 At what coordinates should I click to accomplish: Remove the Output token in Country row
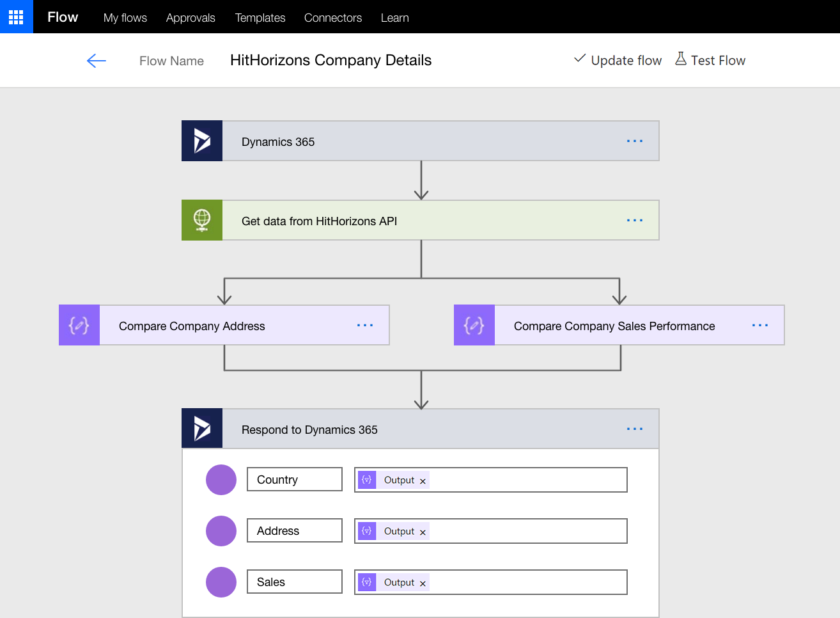pyautogui.click(x=423, y=481)
